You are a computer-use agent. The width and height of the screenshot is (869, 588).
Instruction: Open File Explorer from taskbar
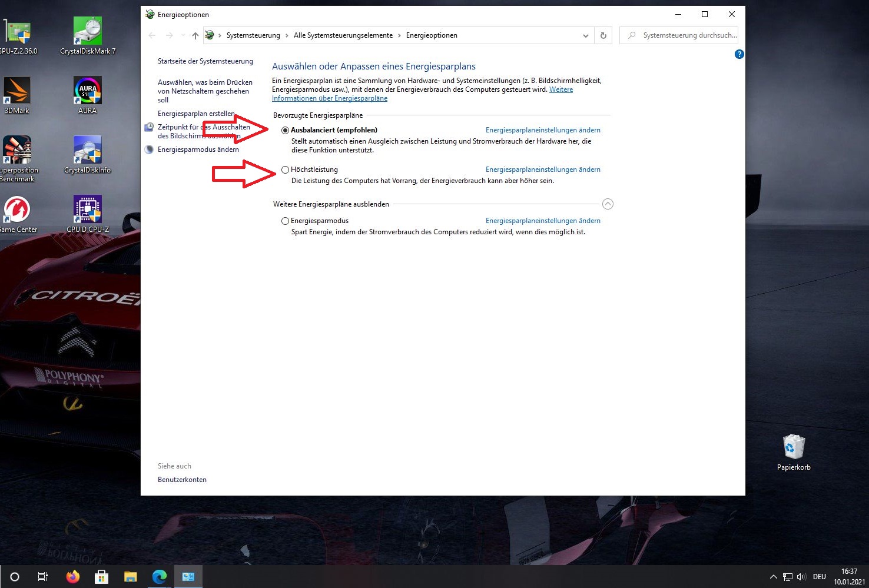[x=130, y=577]
